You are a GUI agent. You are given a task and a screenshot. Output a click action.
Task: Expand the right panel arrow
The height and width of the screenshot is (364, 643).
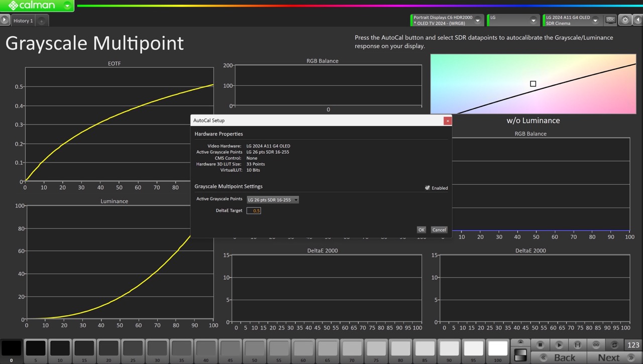pyautogui.click(x=637, y=20)
